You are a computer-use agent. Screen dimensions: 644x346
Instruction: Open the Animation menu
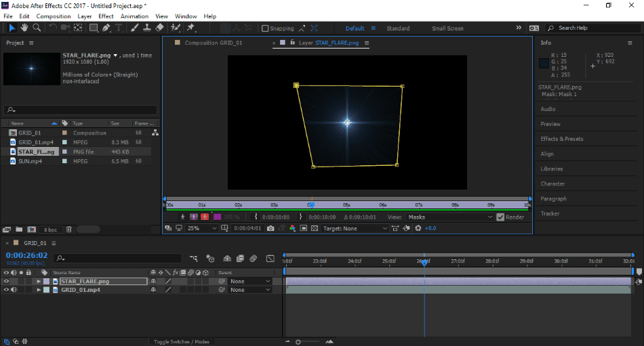click(x=134, y=16)
